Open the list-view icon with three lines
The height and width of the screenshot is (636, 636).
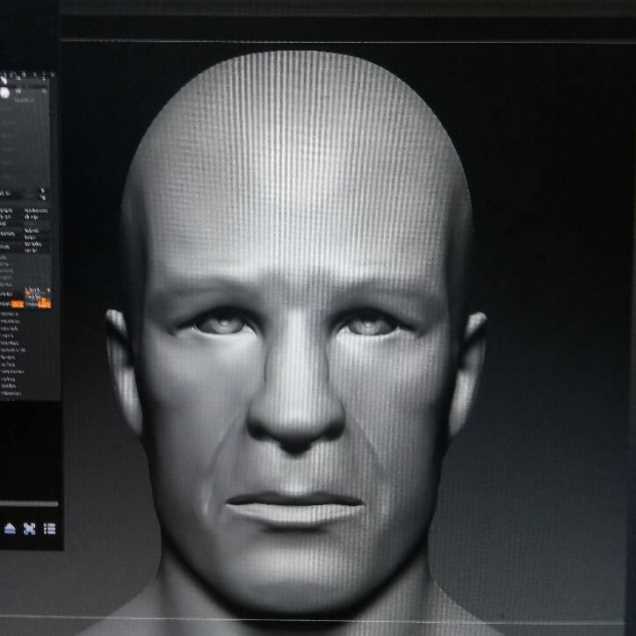(49, 529)
